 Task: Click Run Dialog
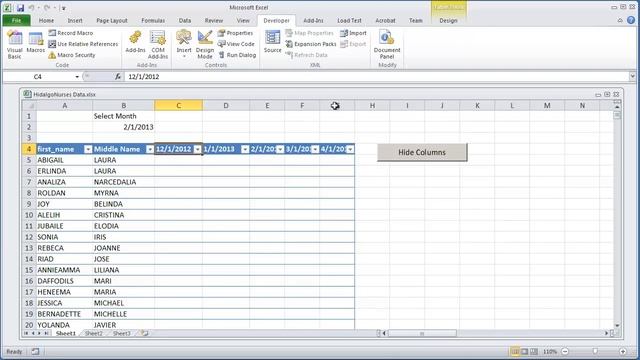[x=237, y=55]
